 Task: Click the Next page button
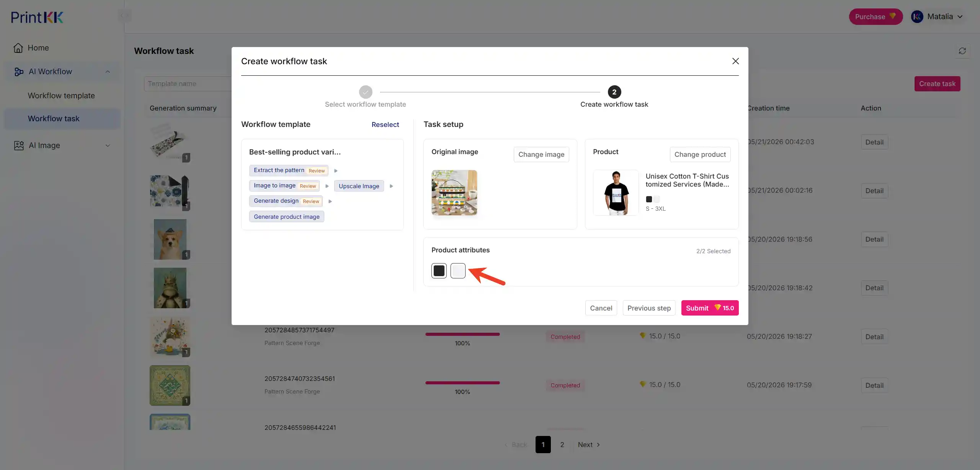point(589,445)
